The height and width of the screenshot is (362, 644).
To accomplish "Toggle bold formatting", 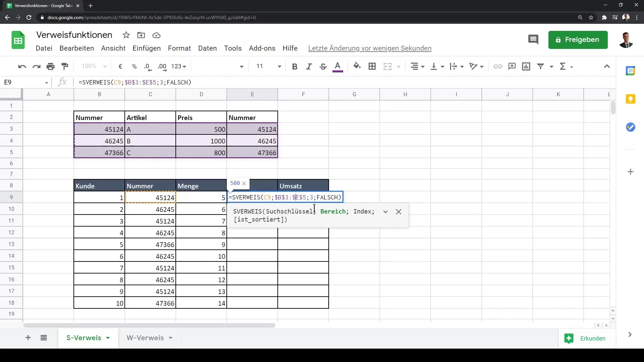I will pos(295,66).
